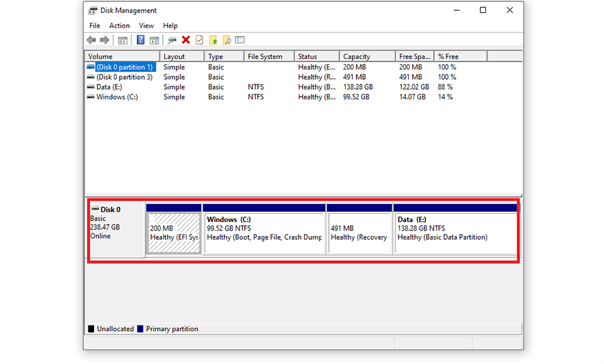Click the Show/Hide Console Tree icon
This screenshot has height=364, width=604.
123,40
